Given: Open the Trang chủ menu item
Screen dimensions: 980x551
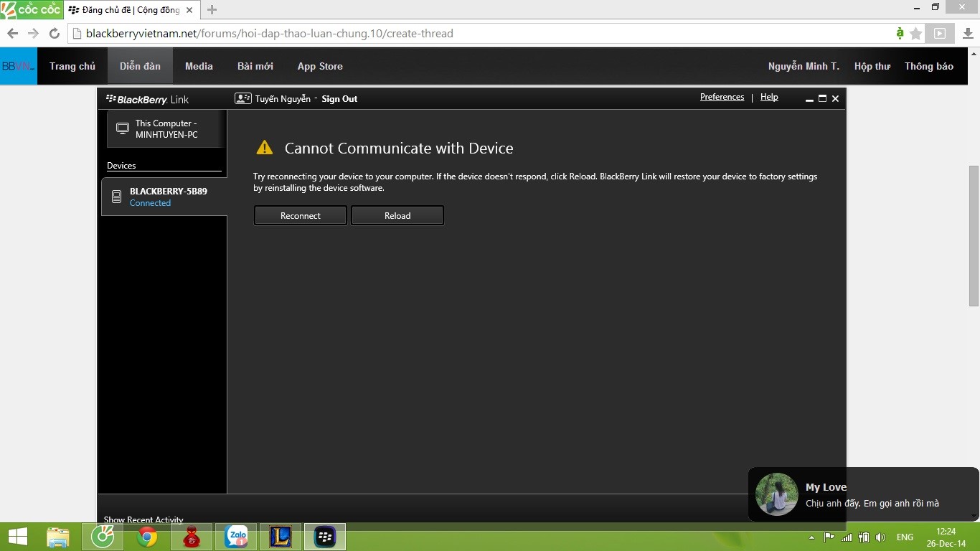Looking at the screenshot, I should (72, 66).
